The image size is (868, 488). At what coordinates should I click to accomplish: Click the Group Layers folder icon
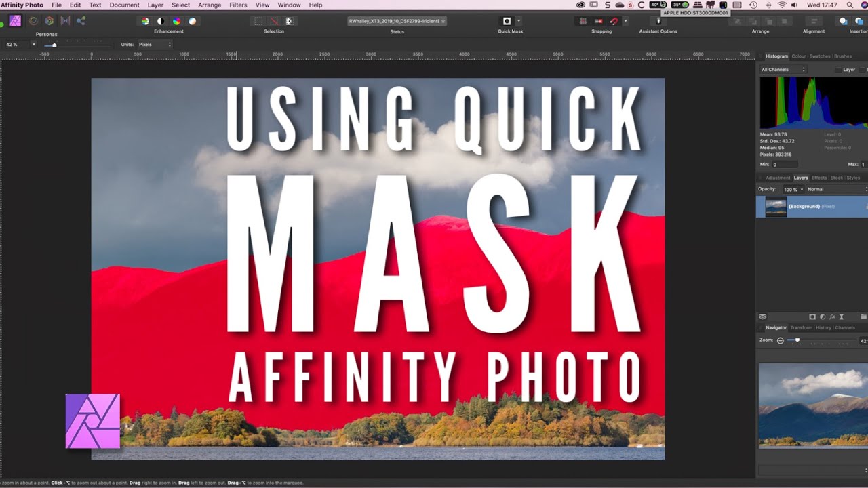[x=864, y=317]
